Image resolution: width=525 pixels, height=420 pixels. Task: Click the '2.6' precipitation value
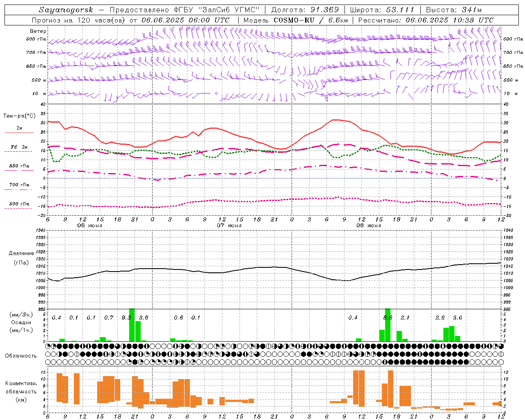440,318
